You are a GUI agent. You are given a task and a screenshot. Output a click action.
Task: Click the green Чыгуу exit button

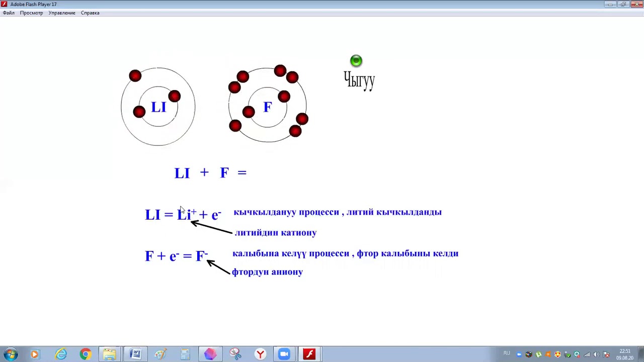[x=356, y=61]
